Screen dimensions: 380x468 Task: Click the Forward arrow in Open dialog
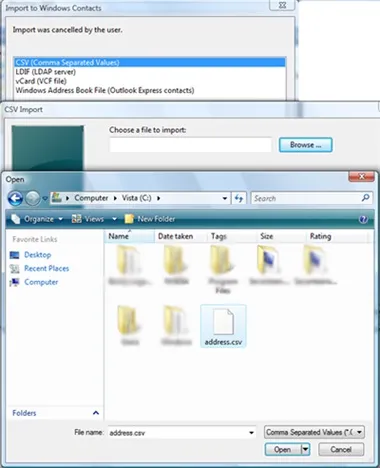(33, 198)
